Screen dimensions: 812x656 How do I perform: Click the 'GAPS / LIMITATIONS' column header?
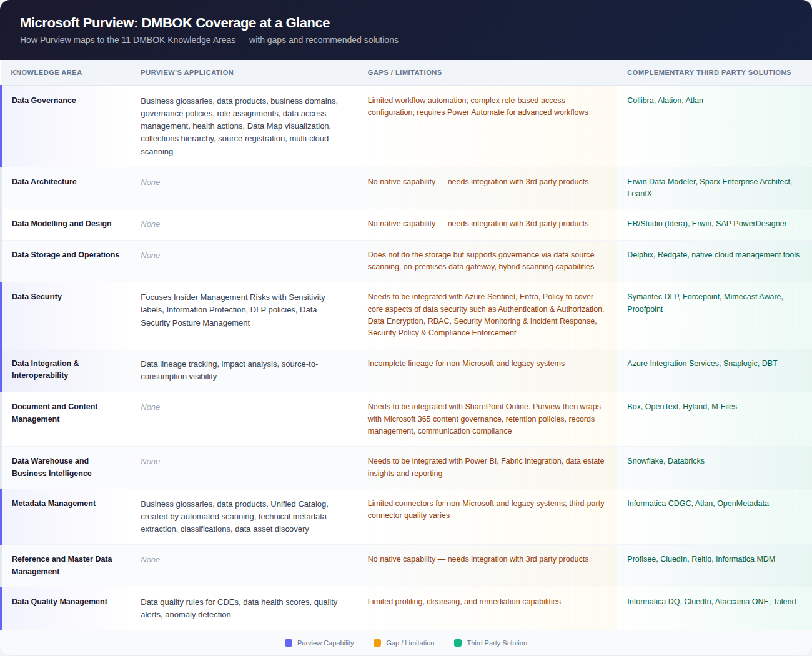pos(405,72)
